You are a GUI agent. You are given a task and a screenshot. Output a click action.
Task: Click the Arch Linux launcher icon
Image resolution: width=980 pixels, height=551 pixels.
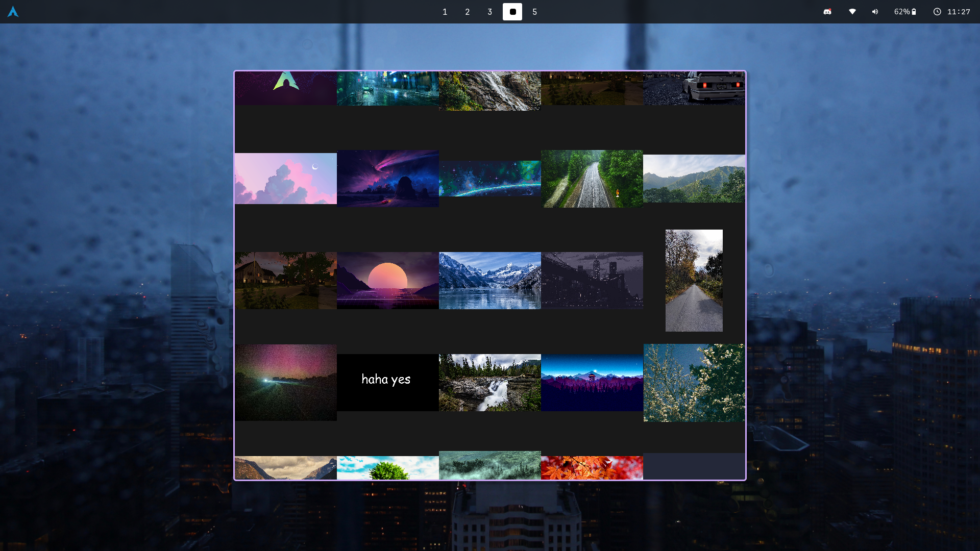pyautogui.click(x=13, y=12)
